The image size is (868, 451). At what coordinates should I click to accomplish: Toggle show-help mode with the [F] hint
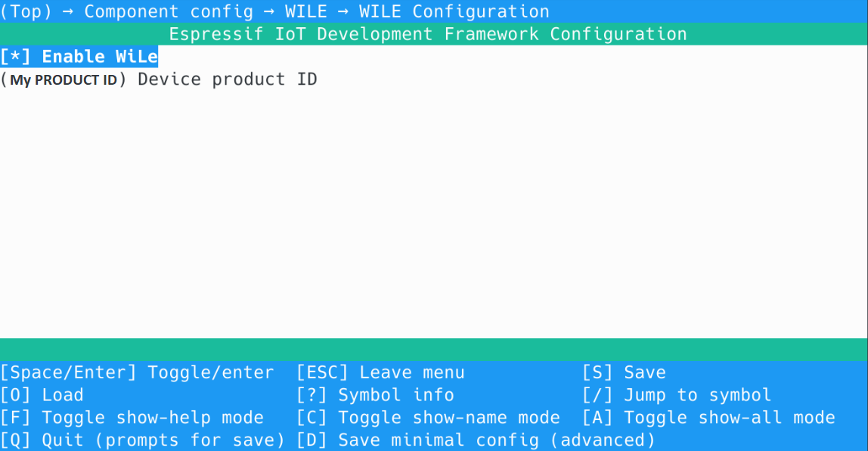coord(132,418)
